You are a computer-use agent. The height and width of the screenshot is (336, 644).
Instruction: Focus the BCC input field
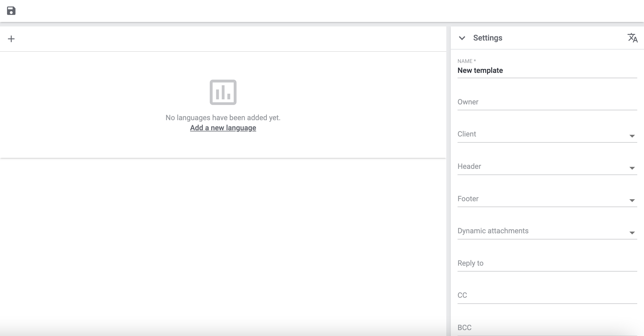(547, 328)
